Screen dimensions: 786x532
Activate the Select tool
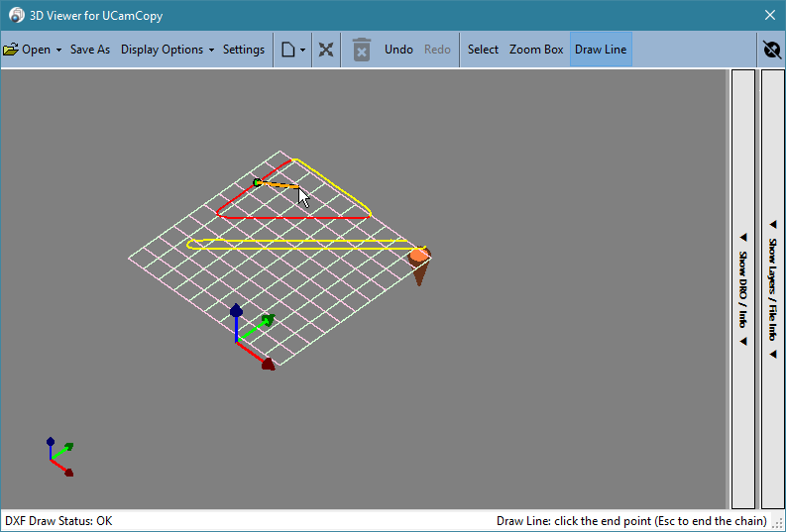pyautogui.click(x=483, y=50)
